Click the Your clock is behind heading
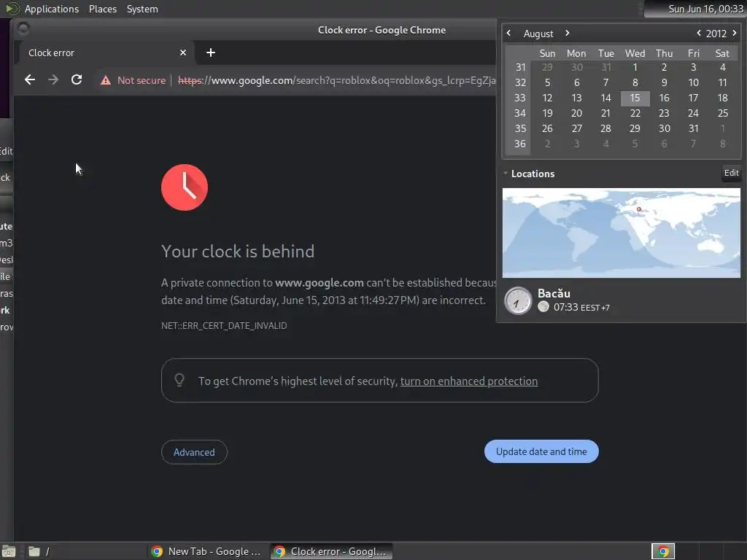The width and height of the screenshot is (747, 560). tap(238, 252)
